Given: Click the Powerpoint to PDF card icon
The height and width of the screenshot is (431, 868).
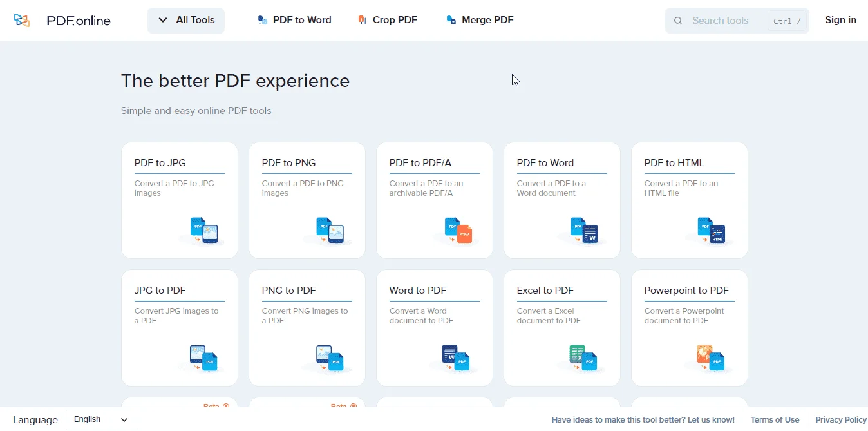Looking at the screenshot, I should [x=711, y=358].
